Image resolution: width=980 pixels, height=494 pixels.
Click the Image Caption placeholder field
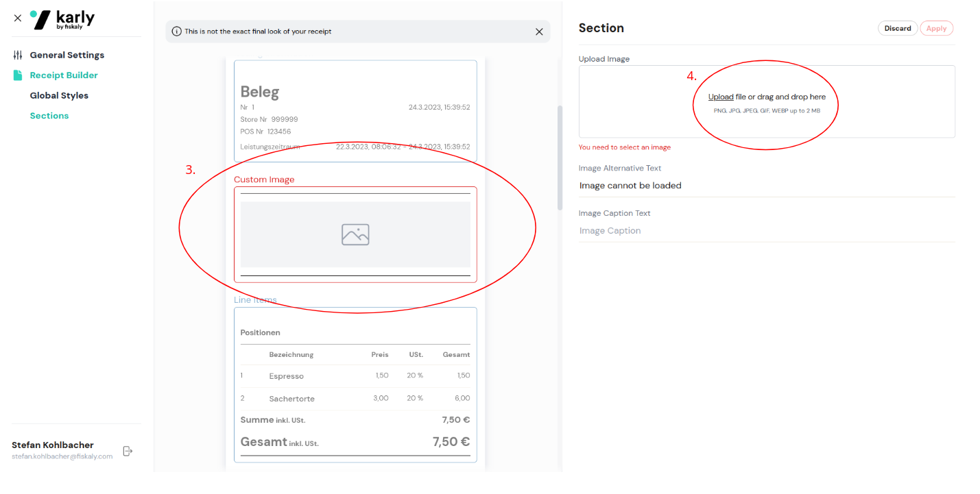click(x=610, y=230)
